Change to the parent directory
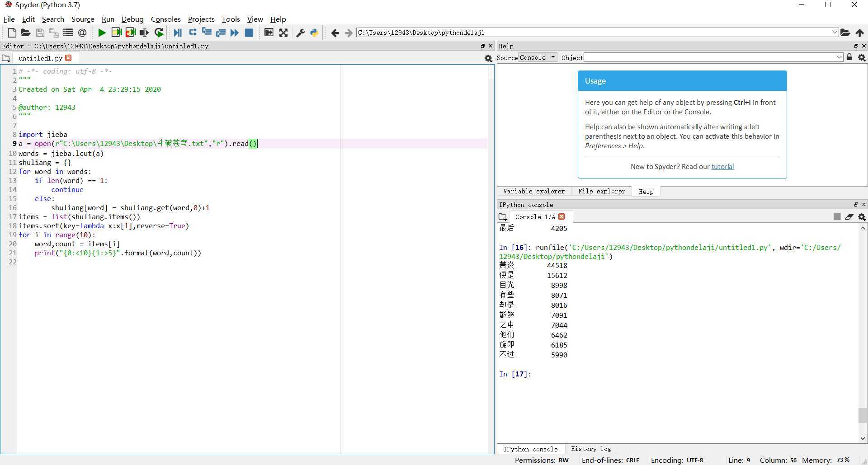The image size is (868, 465). pos(859,33)
